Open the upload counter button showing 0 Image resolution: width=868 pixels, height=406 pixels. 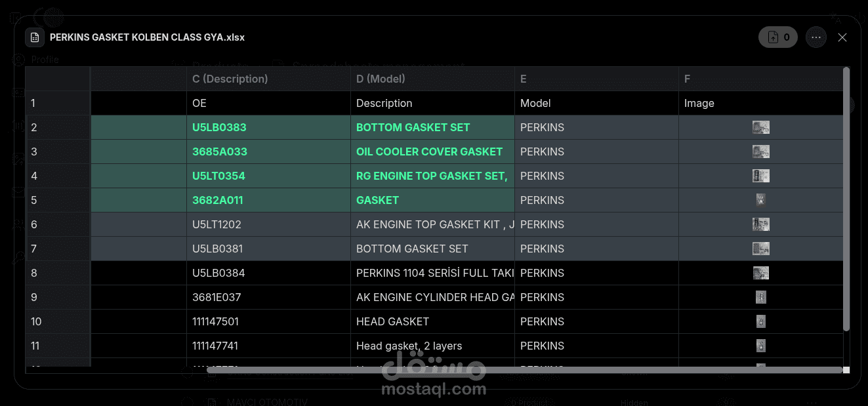(778, 37)
